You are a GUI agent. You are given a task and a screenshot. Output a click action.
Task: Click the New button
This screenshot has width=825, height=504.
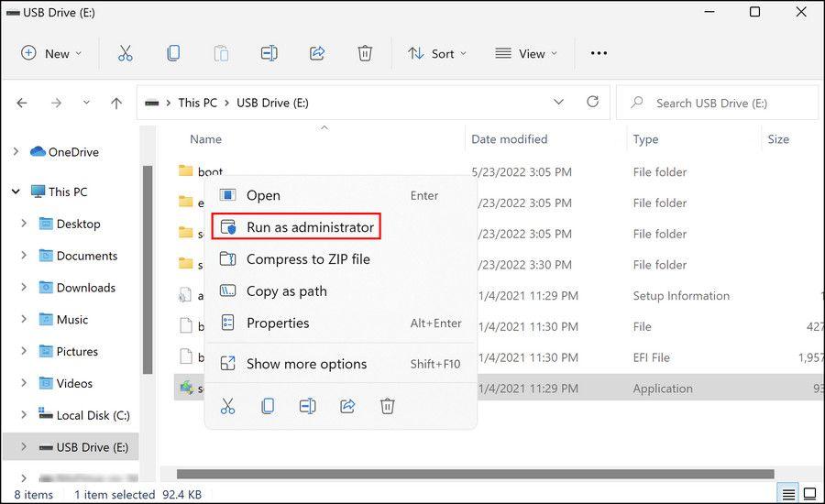51,53
